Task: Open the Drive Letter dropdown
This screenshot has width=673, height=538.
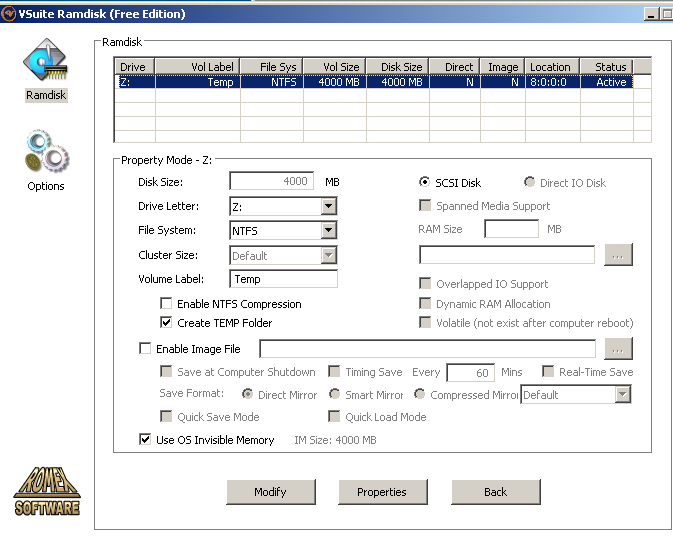Action: point(328,207)
